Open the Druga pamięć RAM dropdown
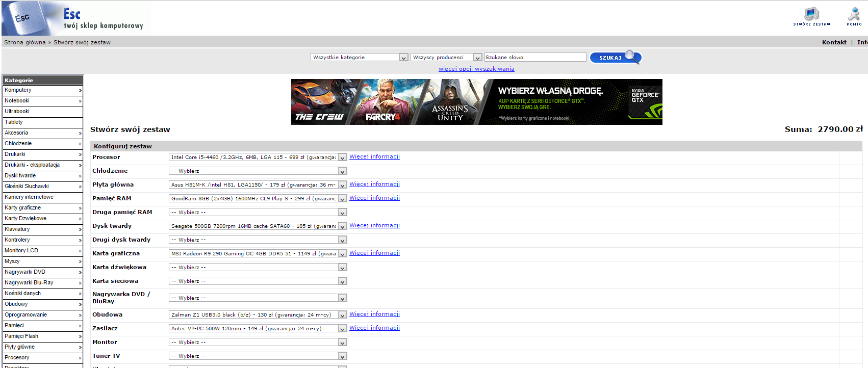Viewport: 868px width, 368px height. coord(258,213)
